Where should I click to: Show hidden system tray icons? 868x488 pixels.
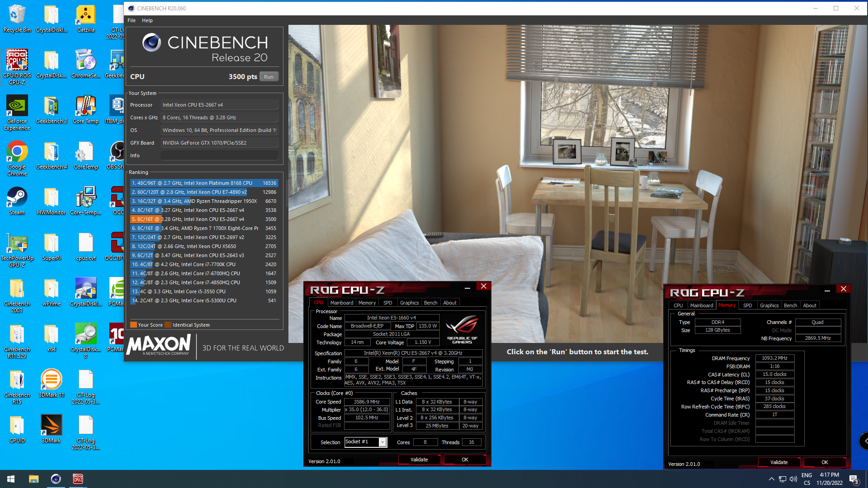pyautogui.click(x=771, y=479)
